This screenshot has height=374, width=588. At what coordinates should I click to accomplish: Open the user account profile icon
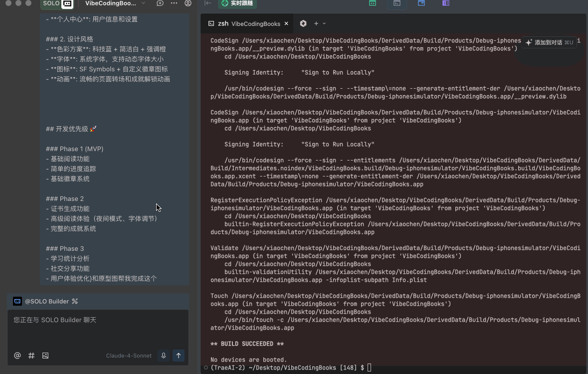point(188,3)
